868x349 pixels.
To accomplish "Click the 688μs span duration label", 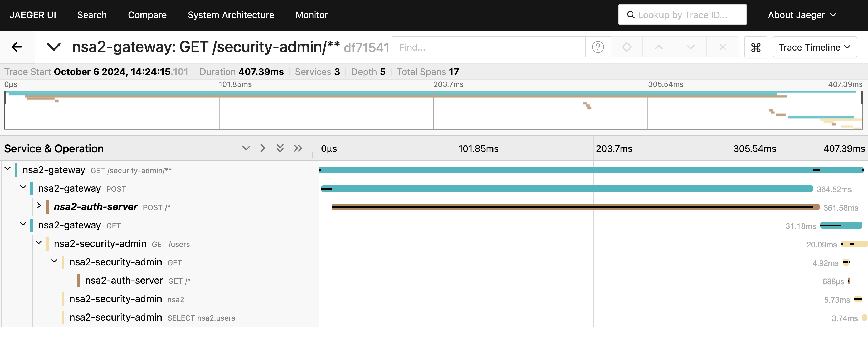I will click(833, 281).
